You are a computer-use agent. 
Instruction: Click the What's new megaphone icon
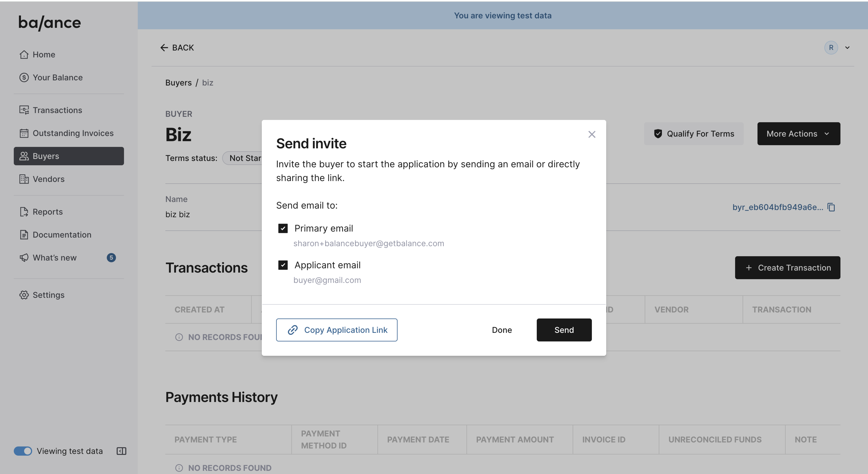point(24,257)
